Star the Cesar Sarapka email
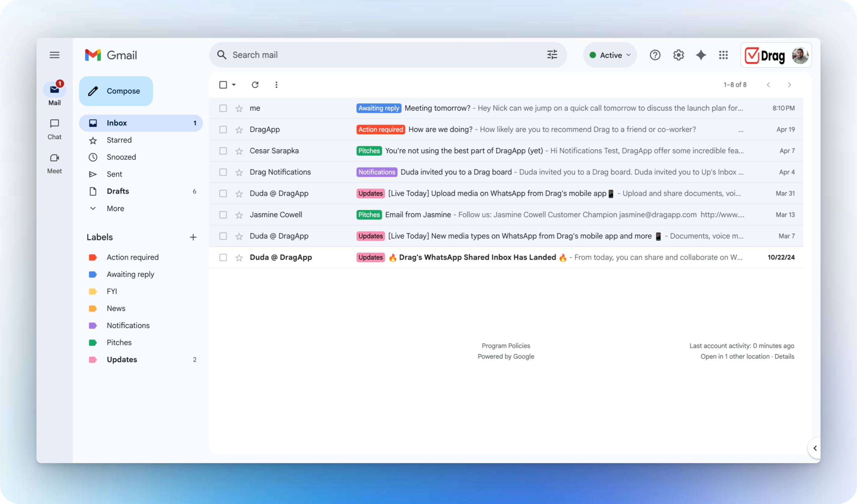 [x=239, y=151]
